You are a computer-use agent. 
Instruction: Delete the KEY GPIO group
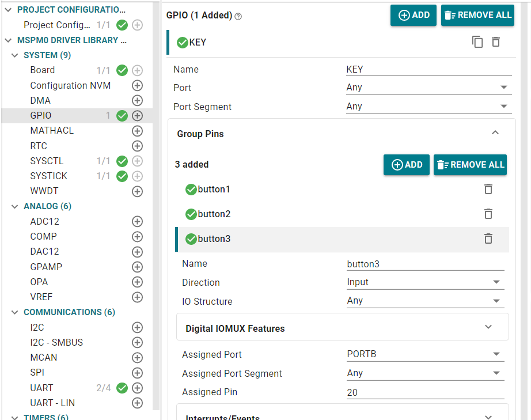click(496, 42)
